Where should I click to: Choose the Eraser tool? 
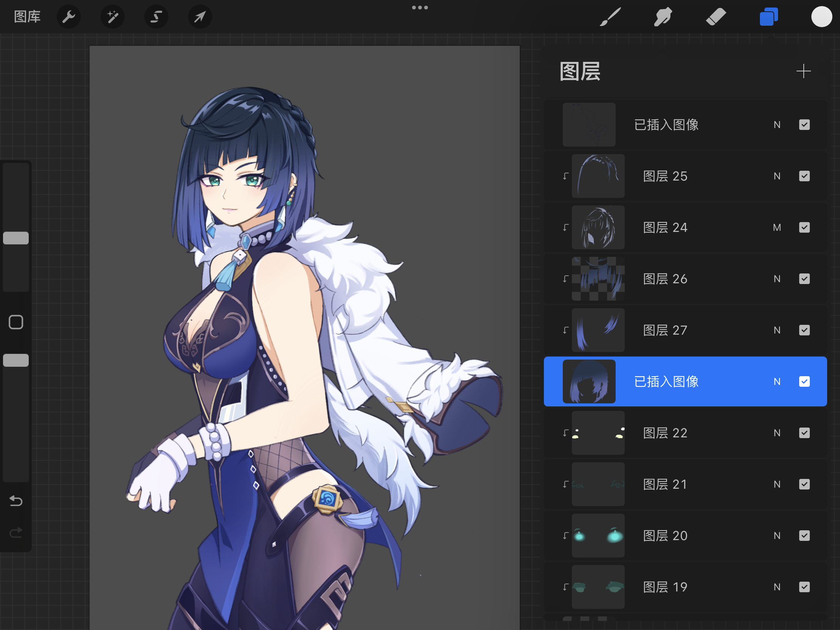(x=716, y=17)
